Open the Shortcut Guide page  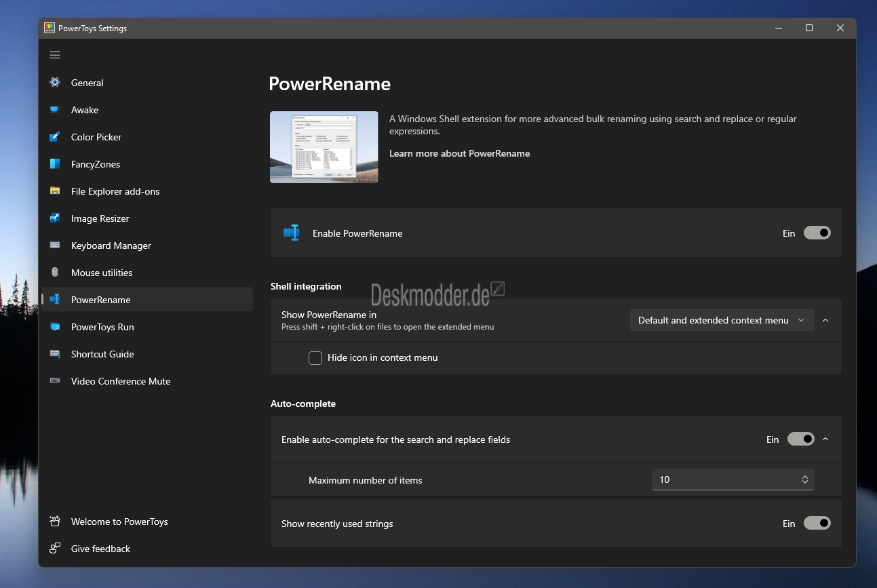point(102,354)
